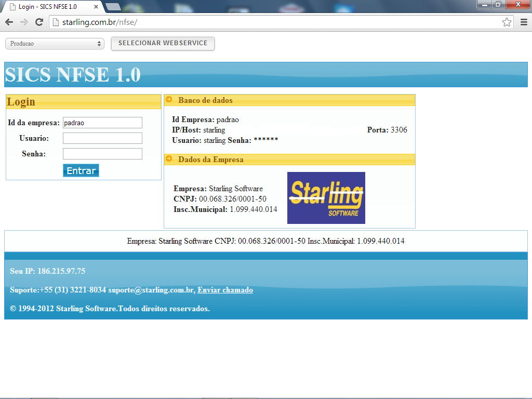Minimize the browser window

pos(485,4)
